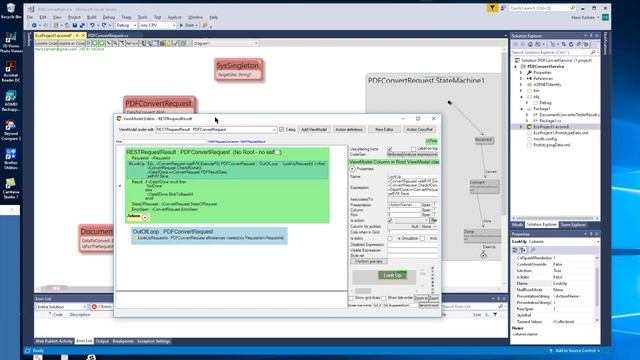This screenshot has height=360, width=640.
Task: Click the New Editor button
Action: (x=384, y=129)
